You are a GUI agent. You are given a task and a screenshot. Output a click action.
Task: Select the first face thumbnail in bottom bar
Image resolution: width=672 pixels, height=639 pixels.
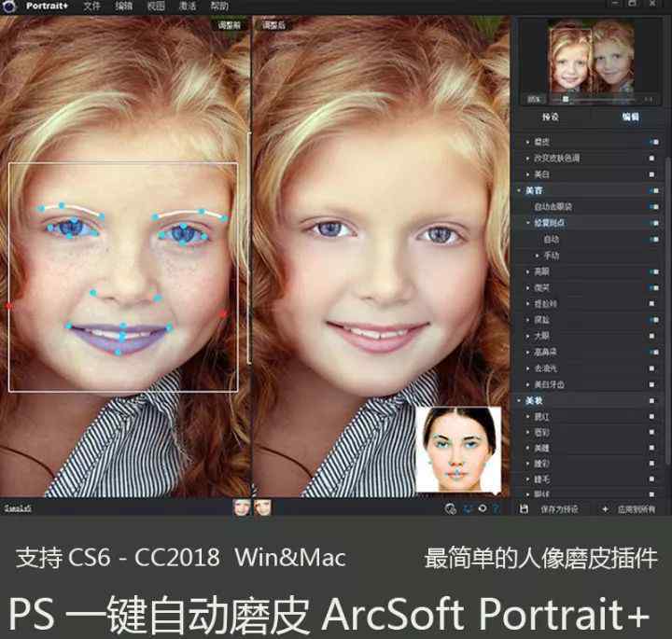(241, 507)
